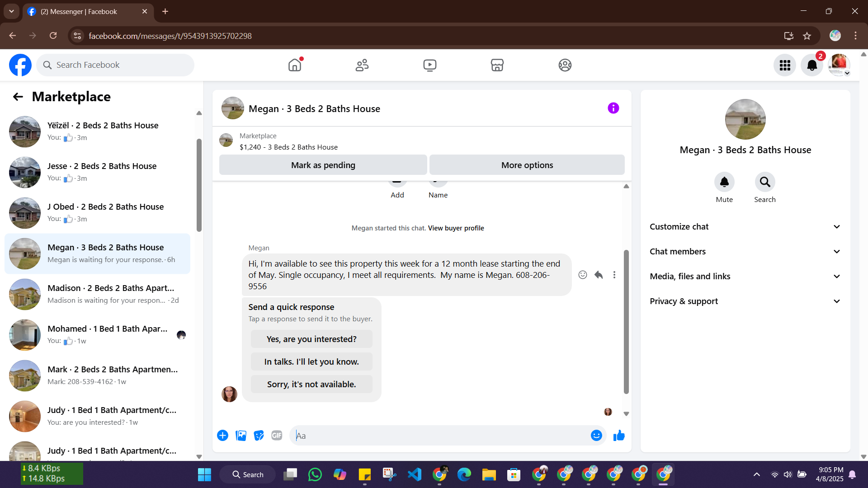Click the thumbs-up like send icon
The height and width of the screenshot is (488, 868).
pos(619,436)
